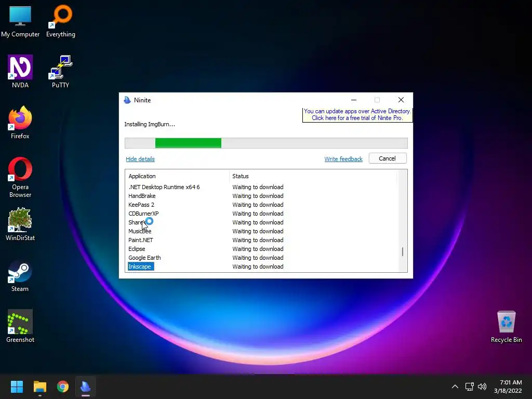Open the clock and date flyout
The height and width of the screenshot is (399, 532).
click(x=508, y=387)
